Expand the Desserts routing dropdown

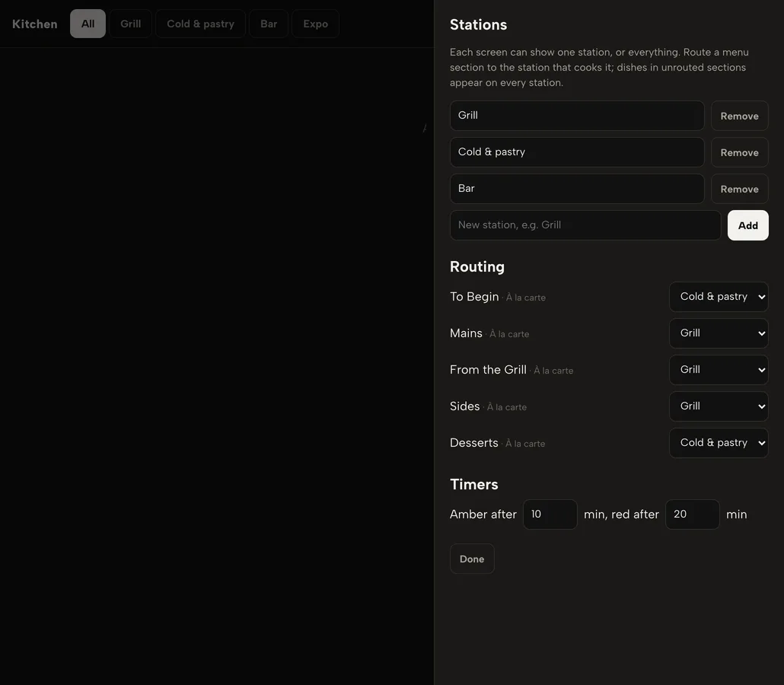click(x=719, y=443)
